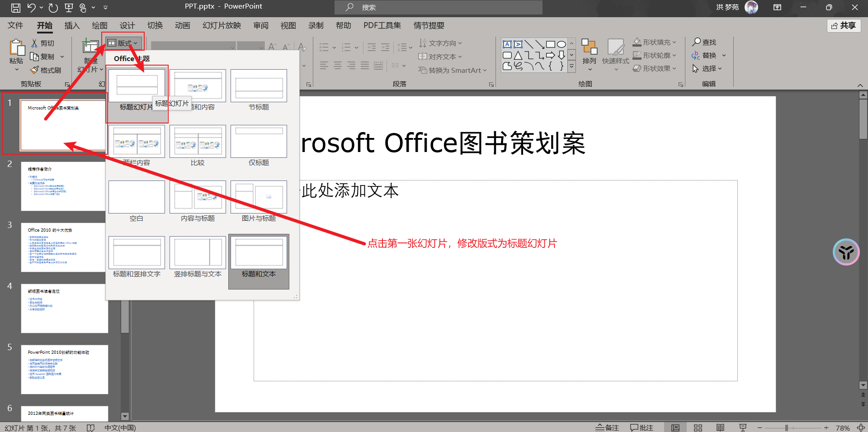Choose the Comparison (比较) layout
Screen dimensions: 868x432
198,146
